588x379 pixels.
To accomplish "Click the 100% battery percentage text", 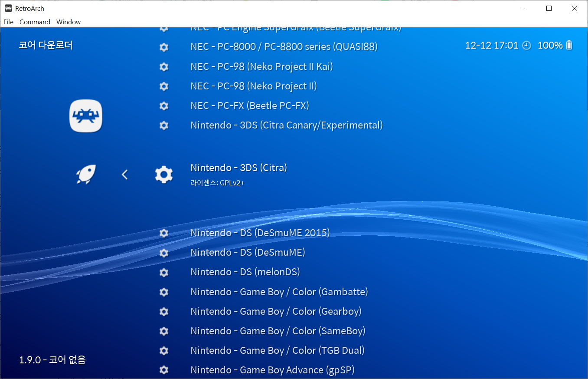I will pos(550,45).
